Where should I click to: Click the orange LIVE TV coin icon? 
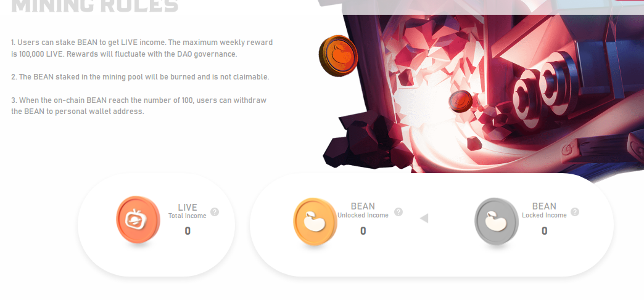(x=138, y=220)
